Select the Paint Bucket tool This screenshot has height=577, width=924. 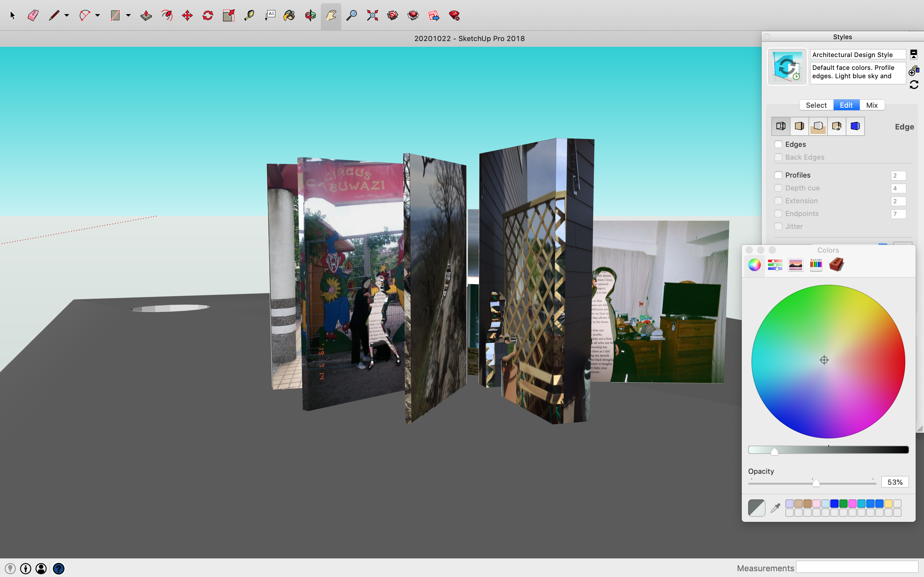tap(289, 15)
